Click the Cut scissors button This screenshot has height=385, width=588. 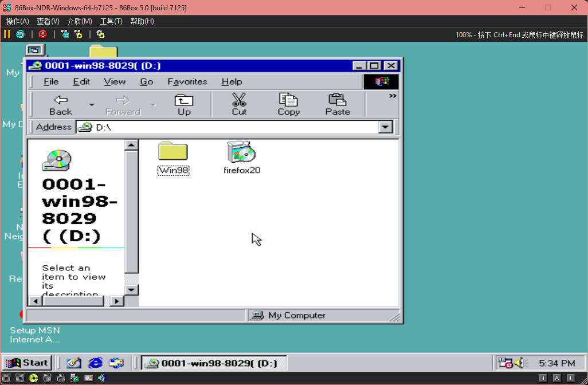(x=239, y=105)
